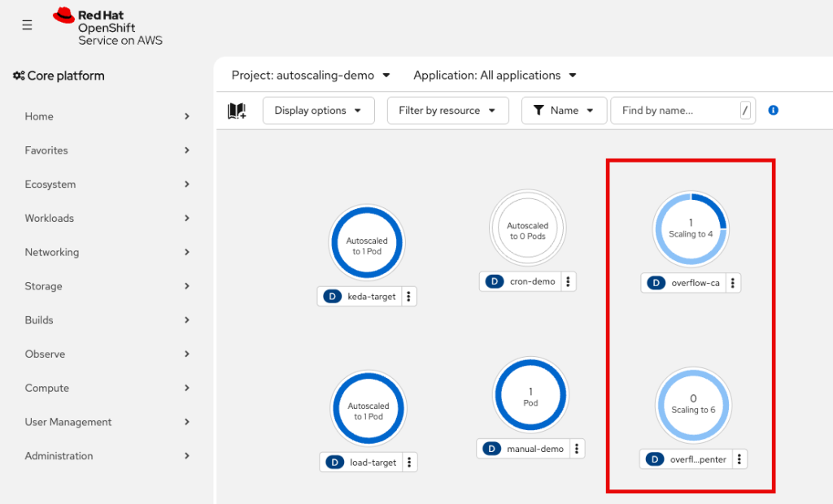Select the cron-demo pod ring node
This screenshot has height=504, width=833.
tap(527, 228)
